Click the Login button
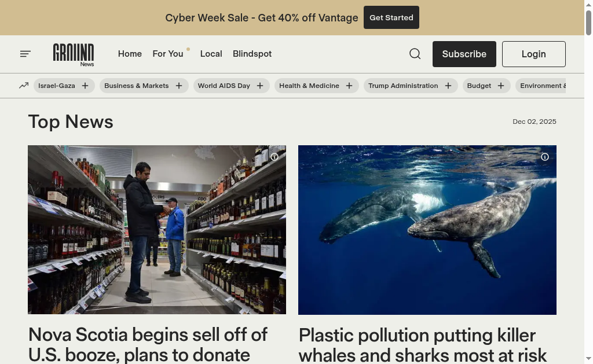Viewport: 593px width, 364px height. 533,54
